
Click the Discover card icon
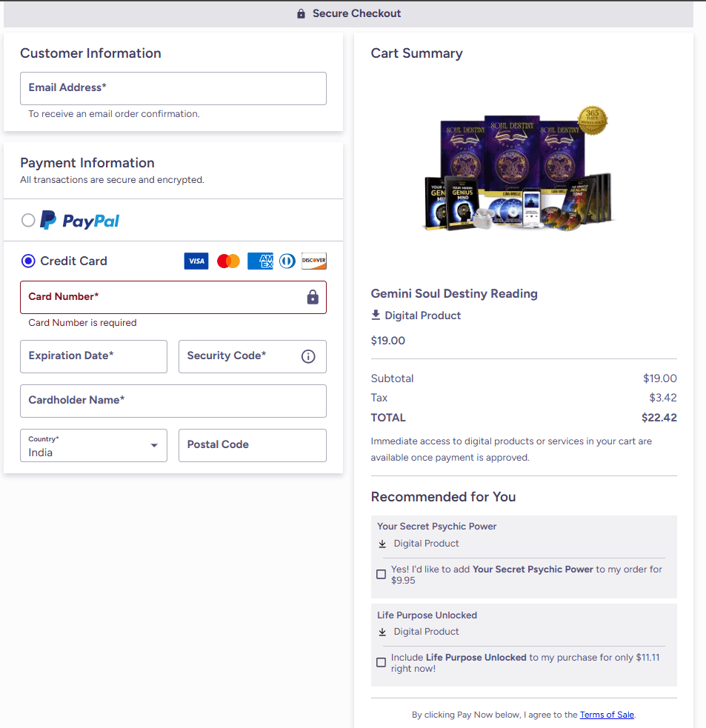[313, 261]
